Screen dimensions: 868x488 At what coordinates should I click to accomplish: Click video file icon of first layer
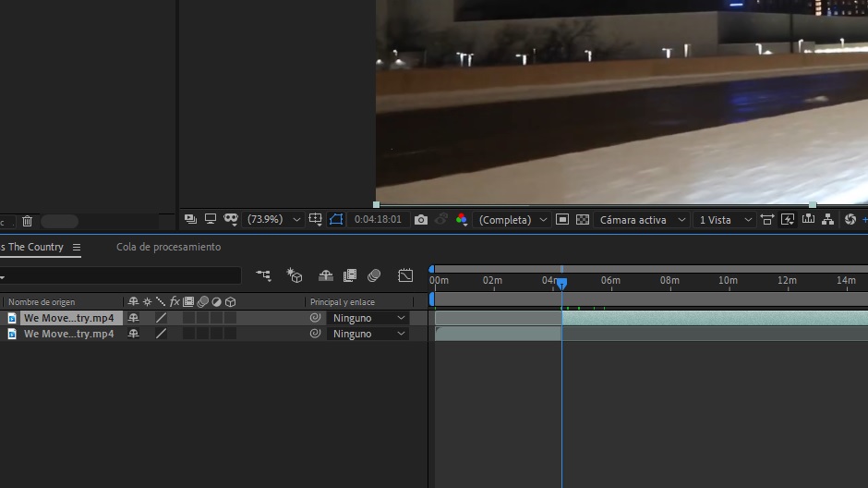click(12, 318)
